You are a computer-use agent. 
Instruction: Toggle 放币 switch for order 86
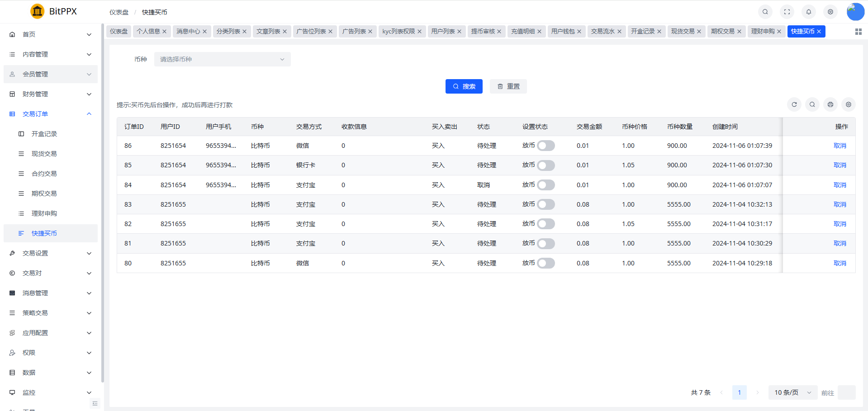click(545, 146)
